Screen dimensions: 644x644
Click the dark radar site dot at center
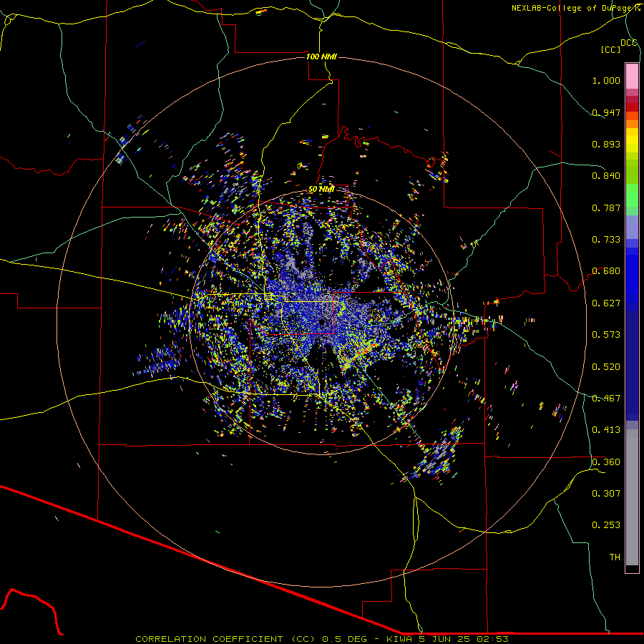point(323,323)
